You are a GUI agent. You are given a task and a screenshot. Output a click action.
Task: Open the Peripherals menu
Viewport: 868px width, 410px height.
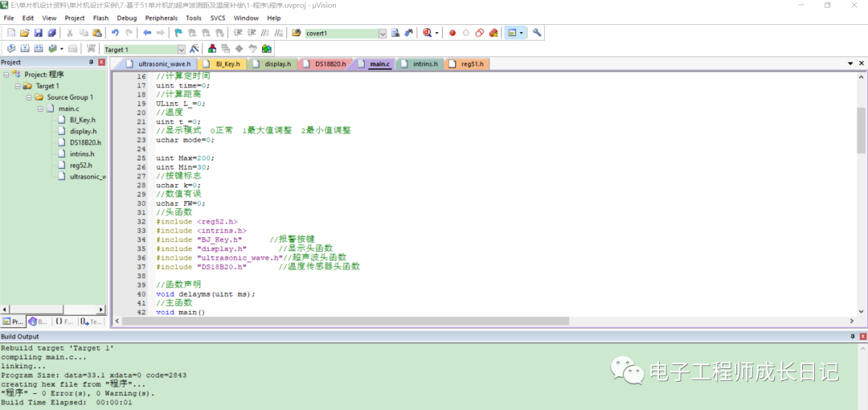tap(162, 18)
